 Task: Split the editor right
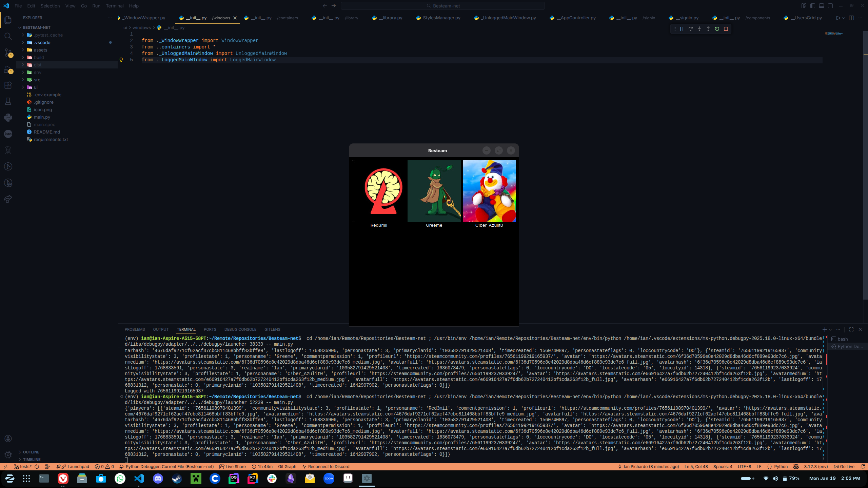pyautogui.click(x=851, y=18)
